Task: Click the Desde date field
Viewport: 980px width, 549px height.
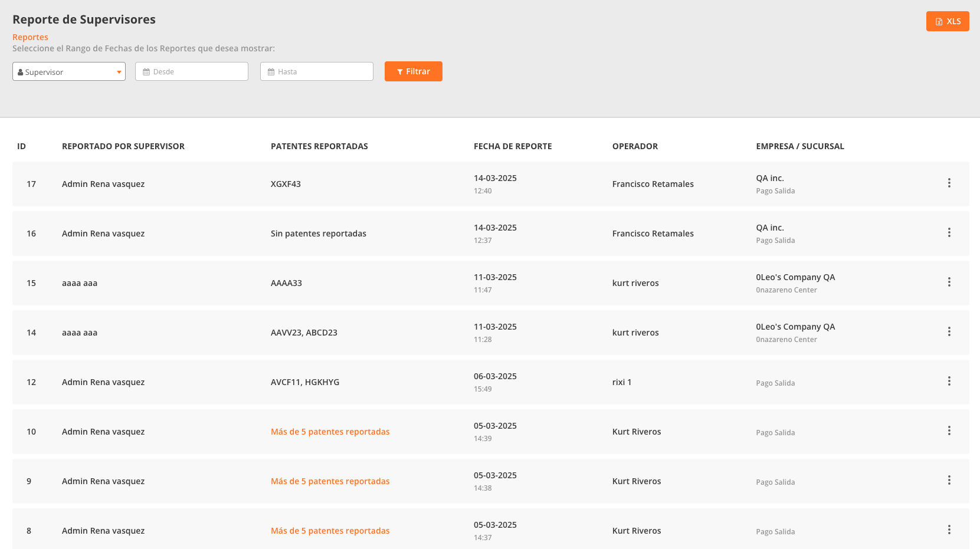Action: (x=192, y=72)
